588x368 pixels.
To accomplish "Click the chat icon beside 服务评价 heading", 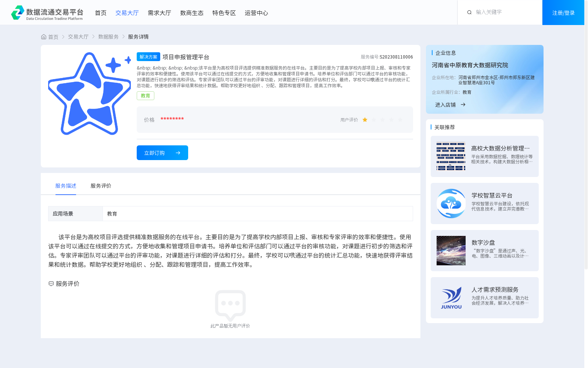I will (51, 284).
